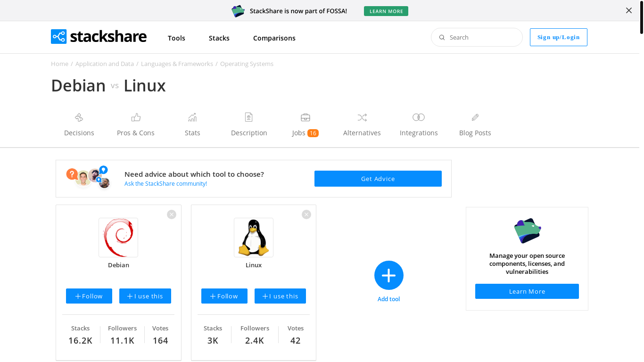644x362 pixels.
Task: Click Debian stacks count 16.2K
Action: [80, 340]
